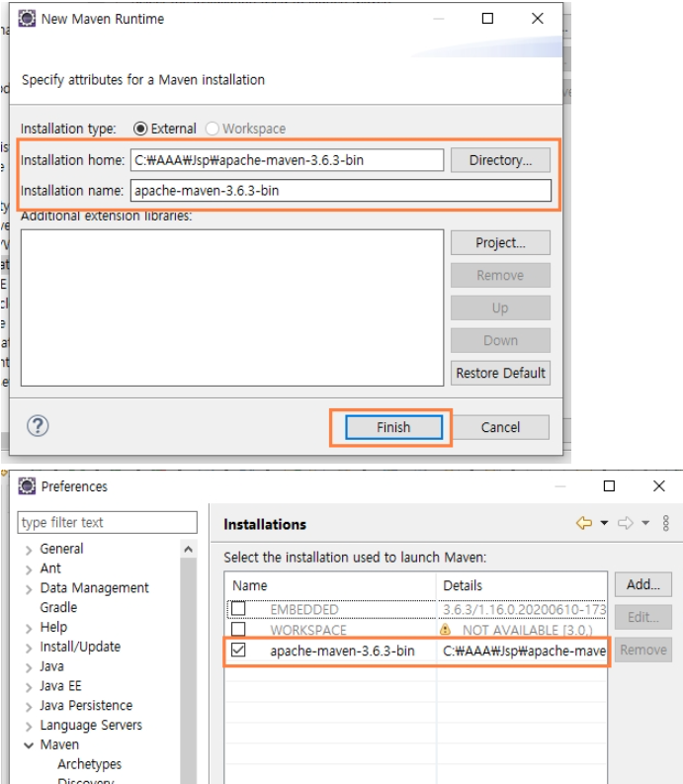Click the Down button
This screenshot has width=683, height=784.
point(500,340)
